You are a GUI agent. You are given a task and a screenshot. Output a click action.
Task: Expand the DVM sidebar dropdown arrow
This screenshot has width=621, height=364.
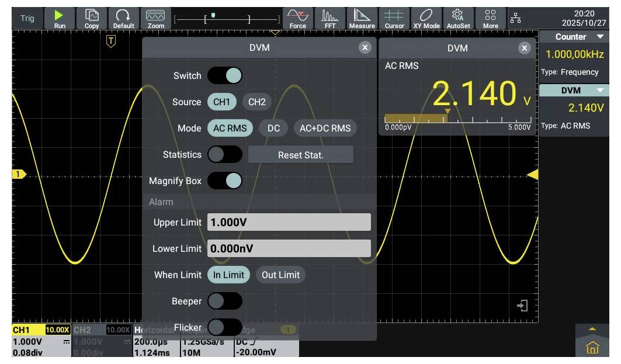click(601, 91)
